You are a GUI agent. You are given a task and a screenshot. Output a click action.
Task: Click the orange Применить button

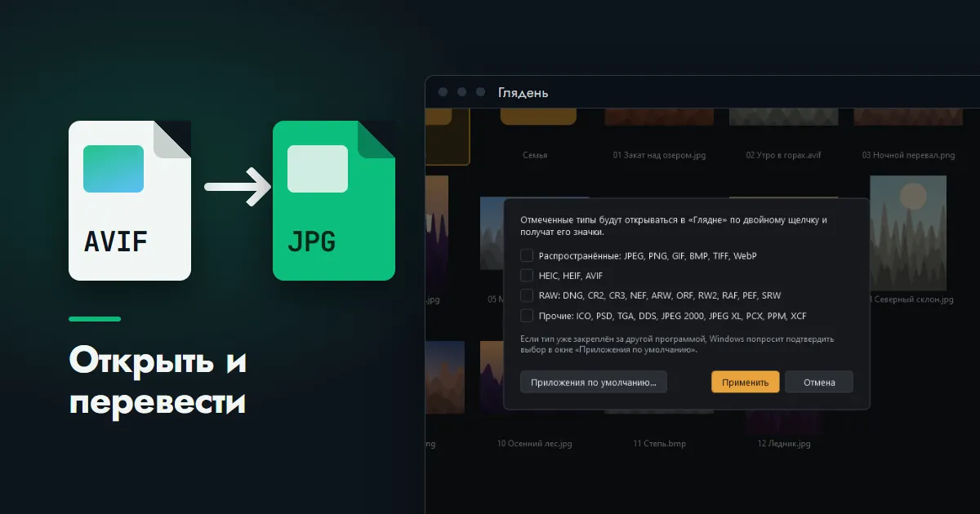click(x=745, y=382)
